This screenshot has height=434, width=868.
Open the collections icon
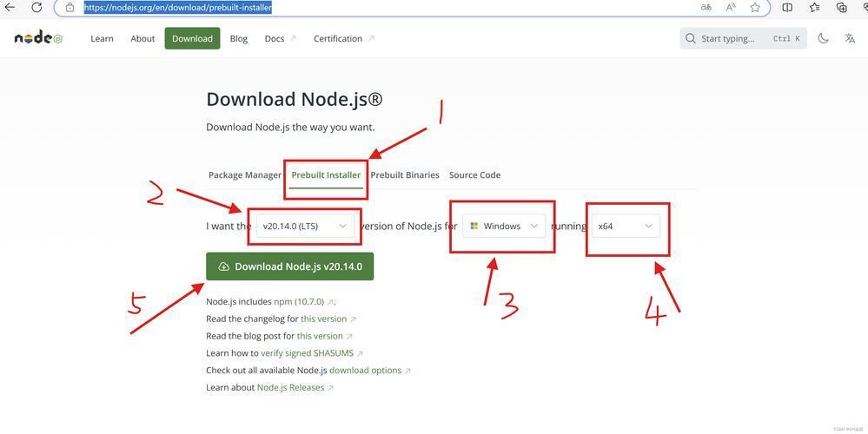842,7
